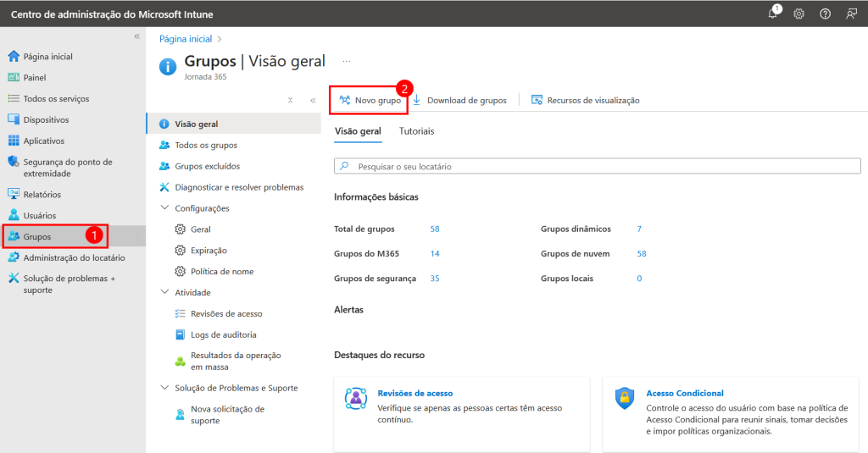Click the Todos os grupos people icon
Screen dimensions: 868x453
click(164, 145)
